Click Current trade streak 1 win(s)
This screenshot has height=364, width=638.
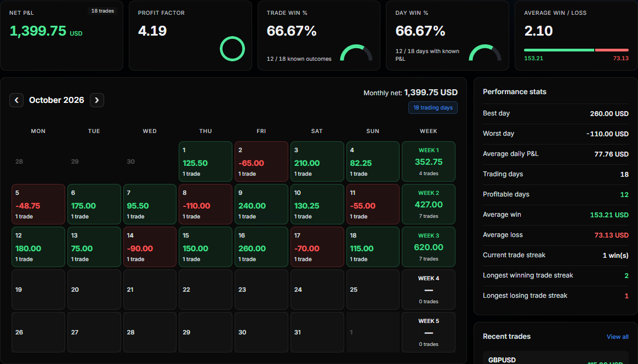pyautogui.click(x=615, y=256)
